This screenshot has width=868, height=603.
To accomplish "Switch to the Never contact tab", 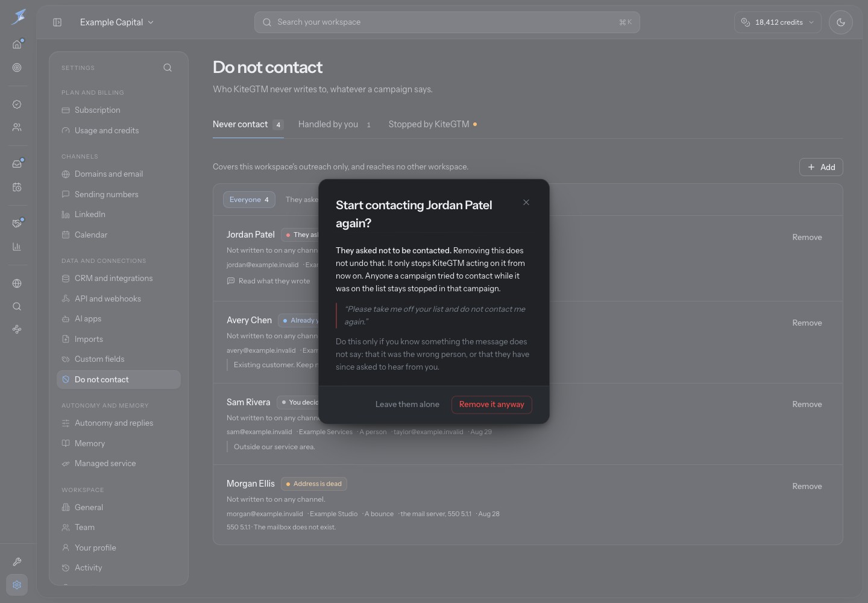I will click(x=248, y=124).
